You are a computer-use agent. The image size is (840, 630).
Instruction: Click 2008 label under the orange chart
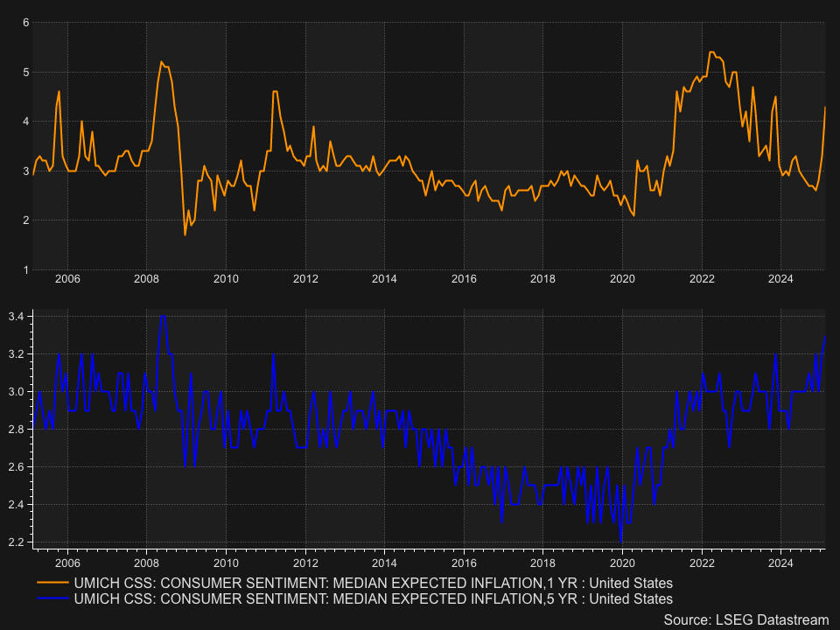coord(146,278)
